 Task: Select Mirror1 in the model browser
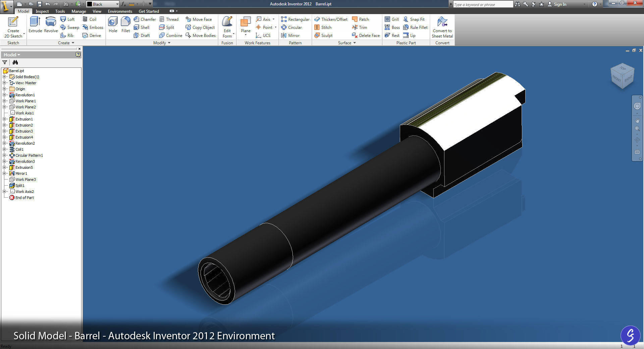point(21,173)
